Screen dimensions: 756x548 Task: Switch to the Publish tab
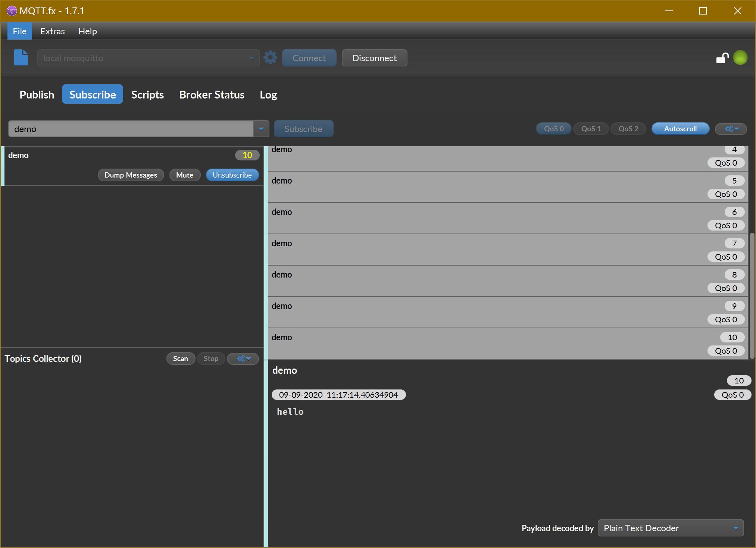click(37, 94)
